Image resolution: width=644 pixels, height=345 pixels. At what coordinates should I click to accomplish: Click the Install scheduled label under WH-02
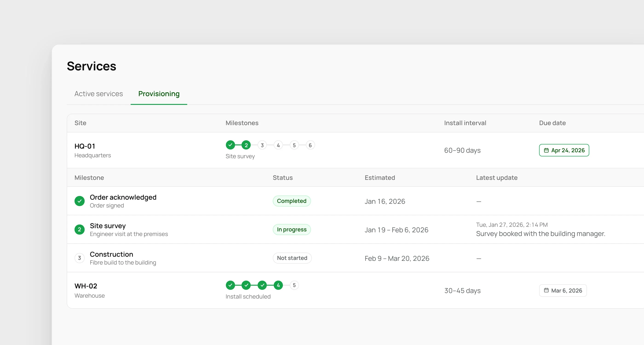tap(248, 296)
